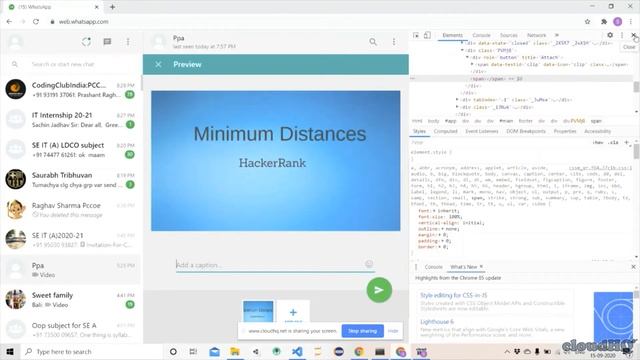640x360 pixels.
Task: Show more DevTools tabs chevron
Action: [x=557, y=35]
